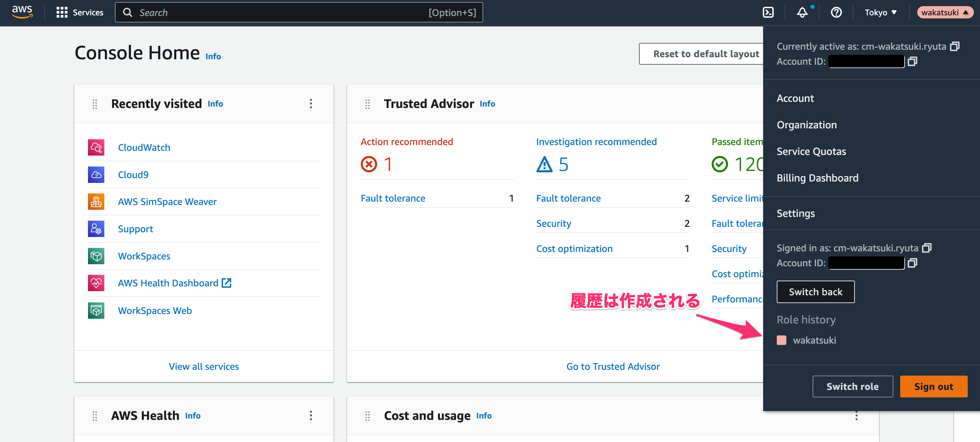980x442 pixels.
Task: Open Recently visited widget options menu
Action: (311, 104)
